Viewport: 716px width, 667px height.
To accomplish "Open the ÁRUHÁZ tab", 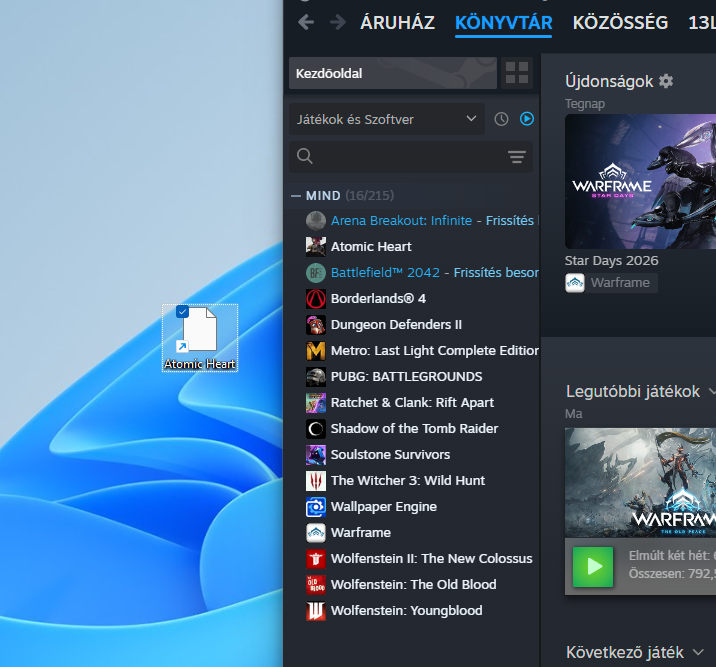I will (397, 22).
